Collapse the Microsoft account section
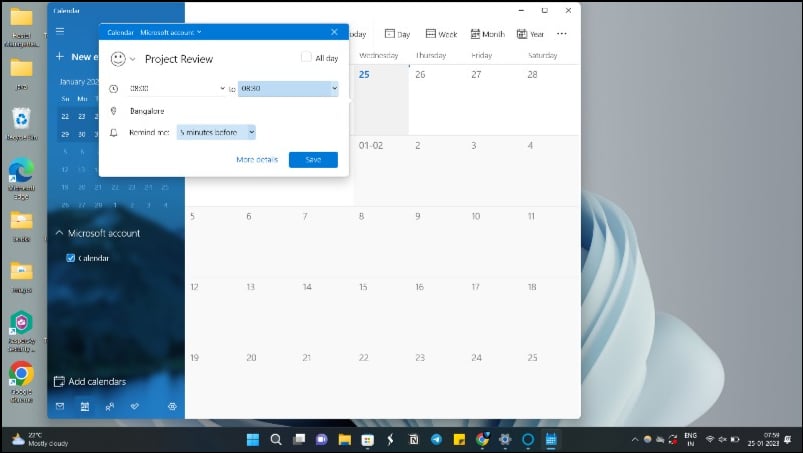The image size is (803, 453). 59,233
